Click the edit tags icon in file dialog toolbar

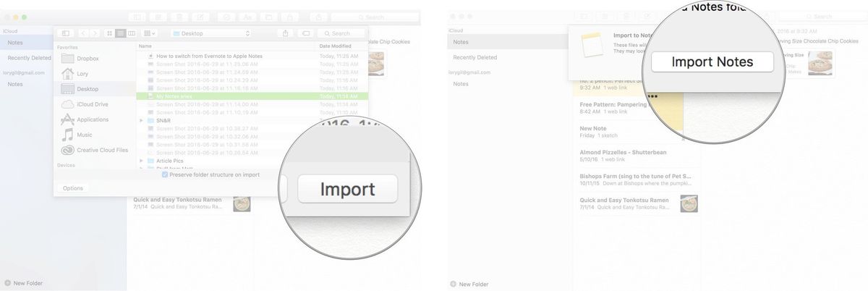coord(305,33)
